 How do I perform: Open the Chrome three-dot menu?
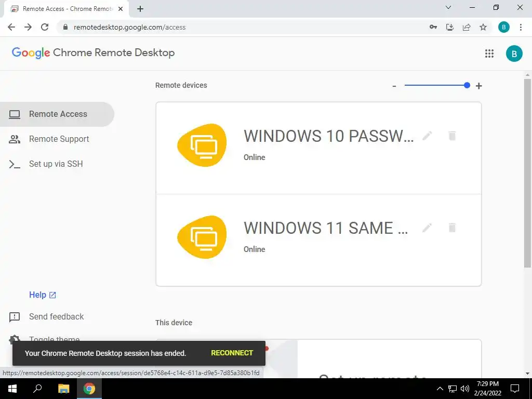coord(521,27)
